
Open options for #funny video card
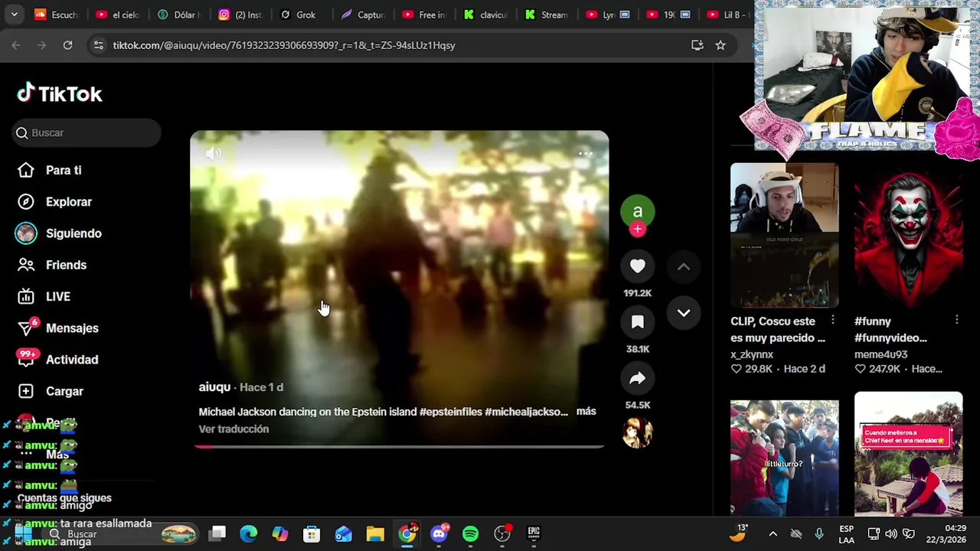point(957,320)
